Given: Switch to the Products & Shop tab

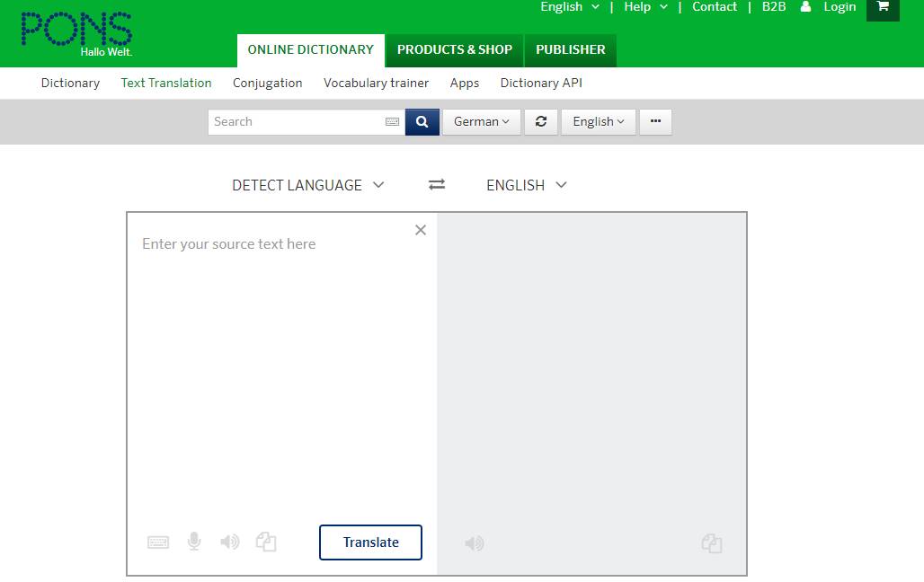Looking at the screenshot, I should pyautogui.click(x=454, y=50).
